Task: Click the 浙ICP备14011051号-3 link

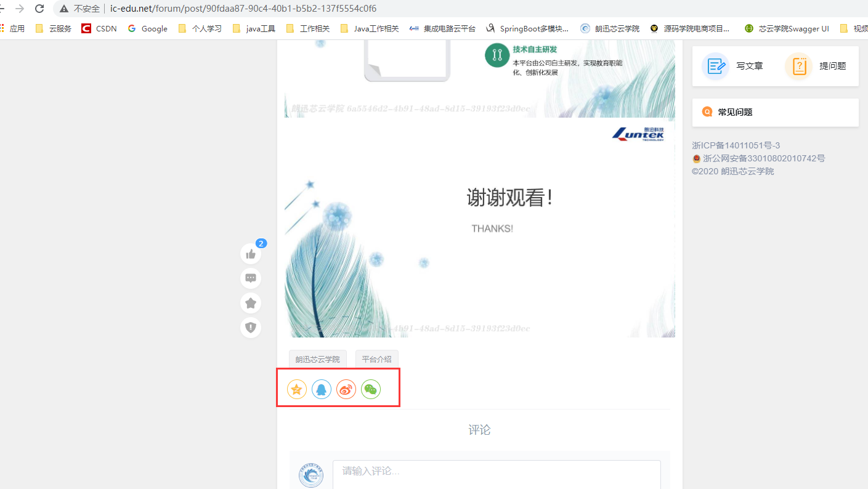Action: 737,145
